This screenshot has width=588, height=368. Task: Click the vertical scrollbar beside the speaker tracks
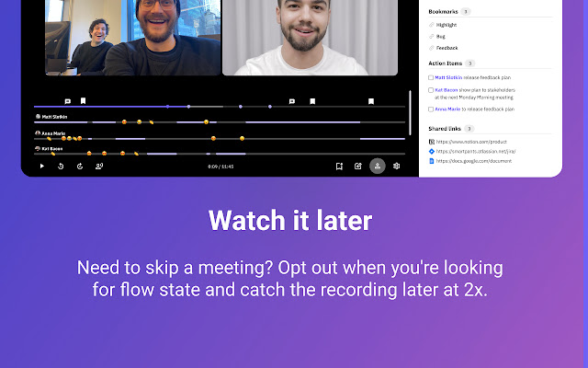[x=410, y=112]
